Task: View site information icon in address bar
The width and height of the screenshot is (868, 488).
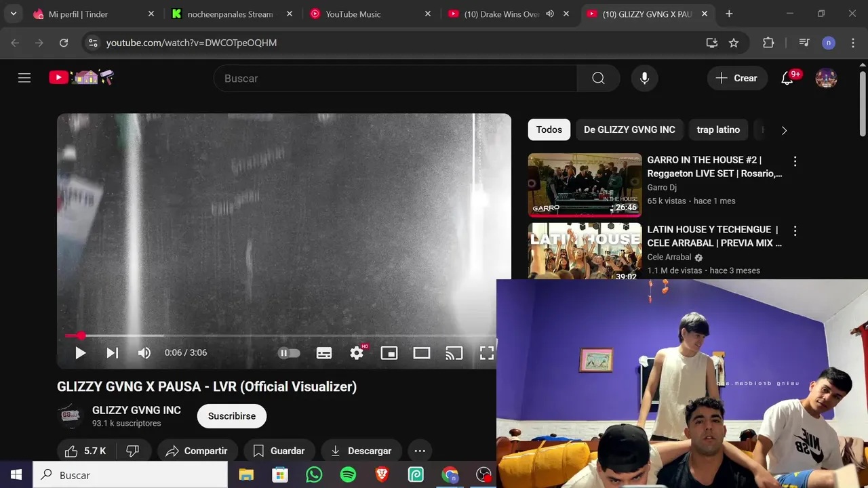Action: 93,43
